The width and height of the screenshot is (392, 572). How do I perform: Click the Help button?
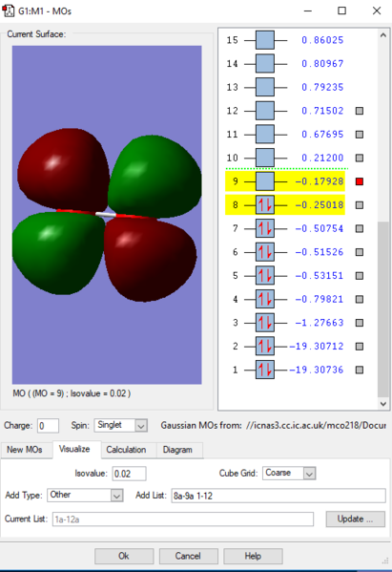[253, 556]
